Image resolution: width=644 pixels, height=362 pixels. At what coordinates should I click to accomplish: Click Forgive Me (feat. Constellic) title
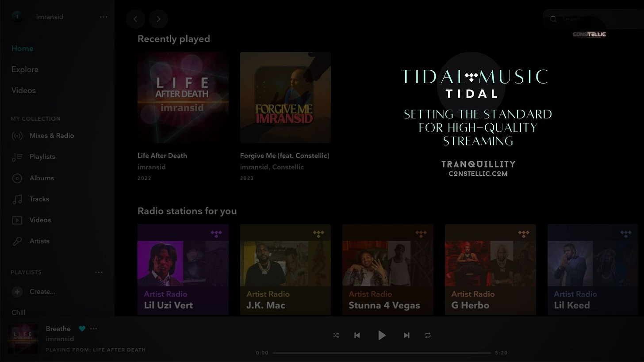click(x=285, y=156)
